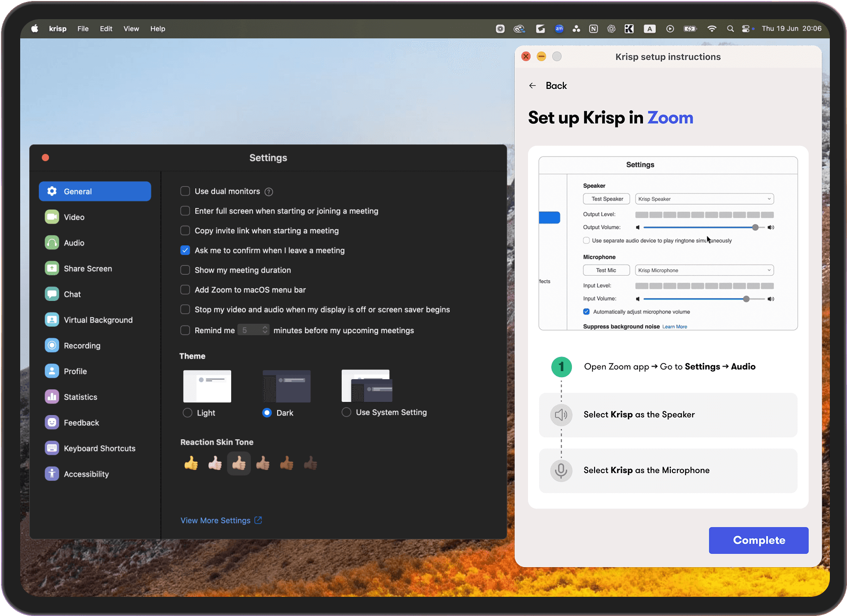
Task: Open the krisp app menu
Action: coord(58,29)
